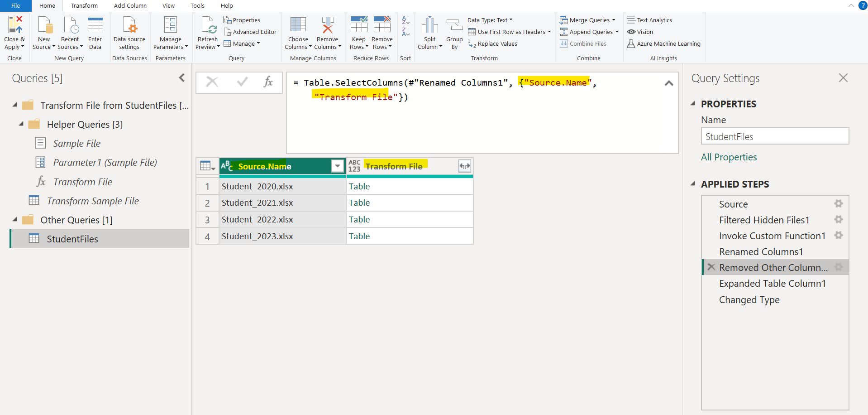Open the All Properties link
868x415 pixels.
coord(729,157)
